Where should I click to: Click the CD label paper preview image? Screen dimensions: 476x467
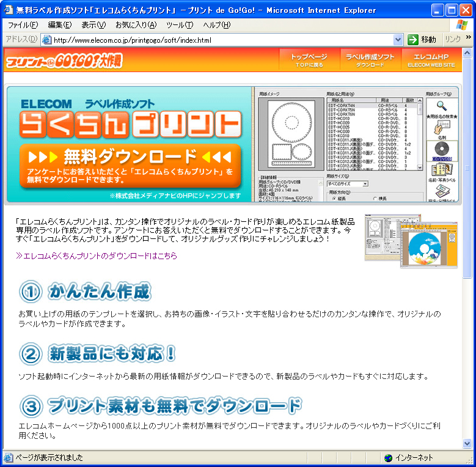291,134
